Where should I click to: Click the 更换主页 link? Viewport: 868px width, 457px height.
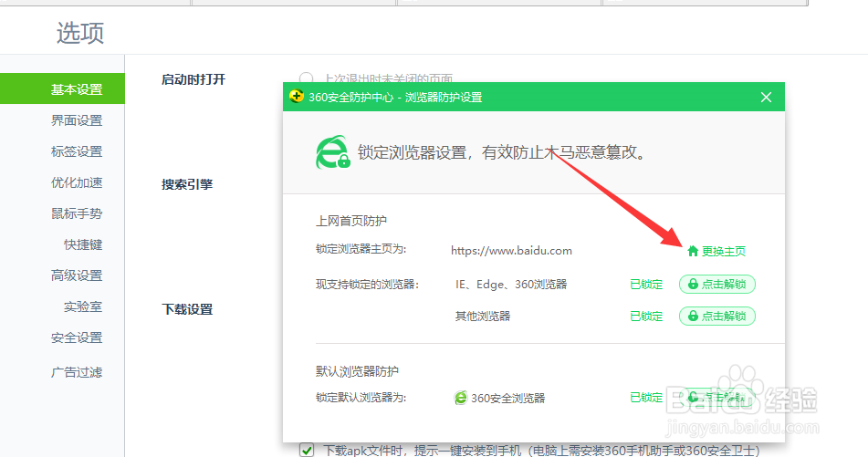tap(724, 251)
